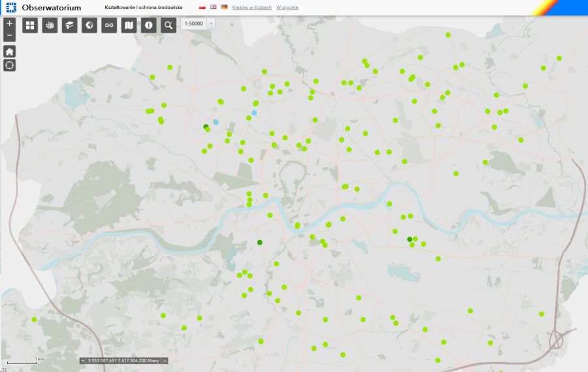
Task: Click the ladybug environment theme icon
Action: point(50,25)
